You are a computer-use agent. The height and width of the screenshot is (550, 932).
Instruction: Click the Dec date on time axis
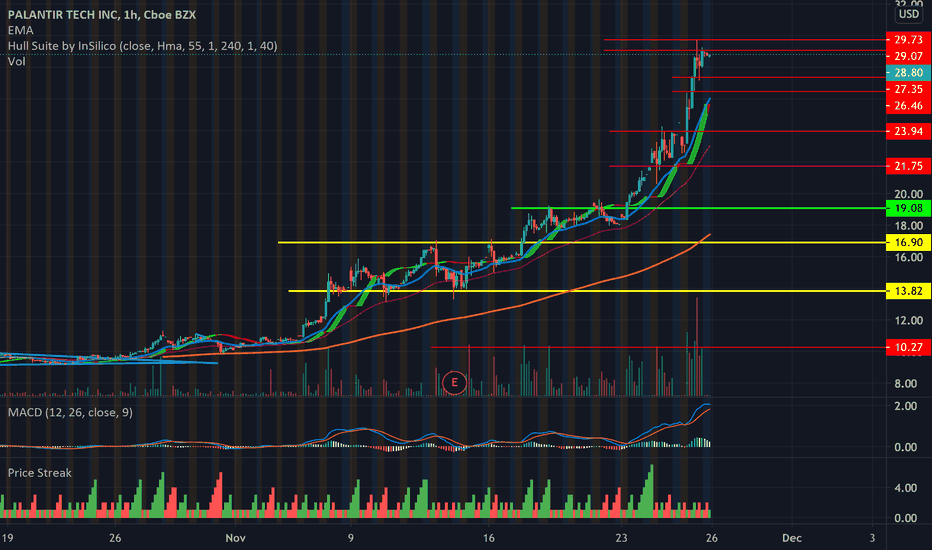792,538
